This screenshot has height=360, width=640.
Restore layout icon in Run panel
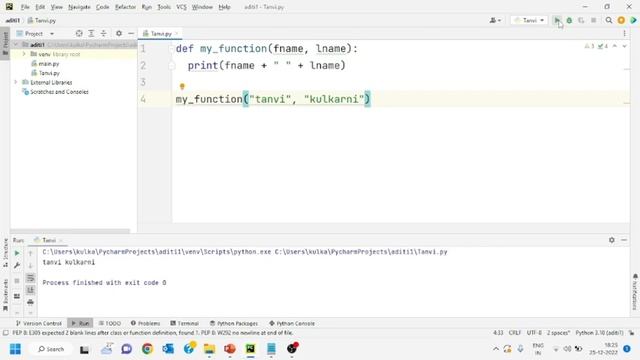(x=17, y=296)
